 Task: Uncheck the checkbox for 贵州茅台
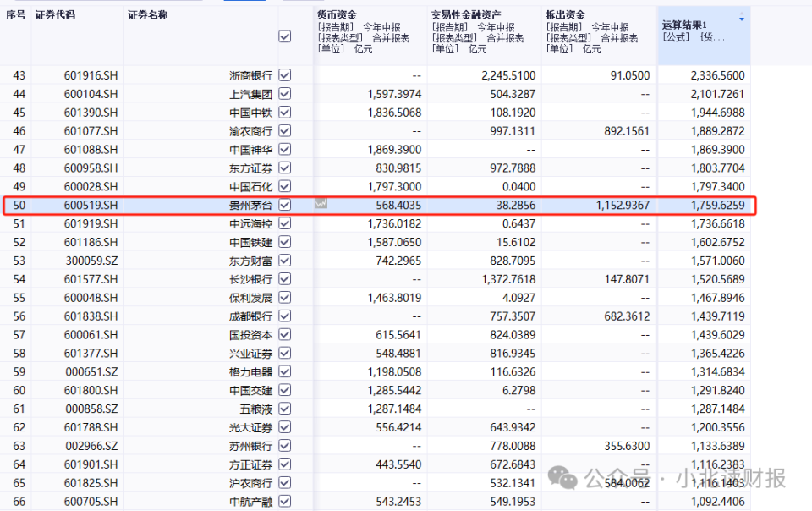tap(285, 205)
